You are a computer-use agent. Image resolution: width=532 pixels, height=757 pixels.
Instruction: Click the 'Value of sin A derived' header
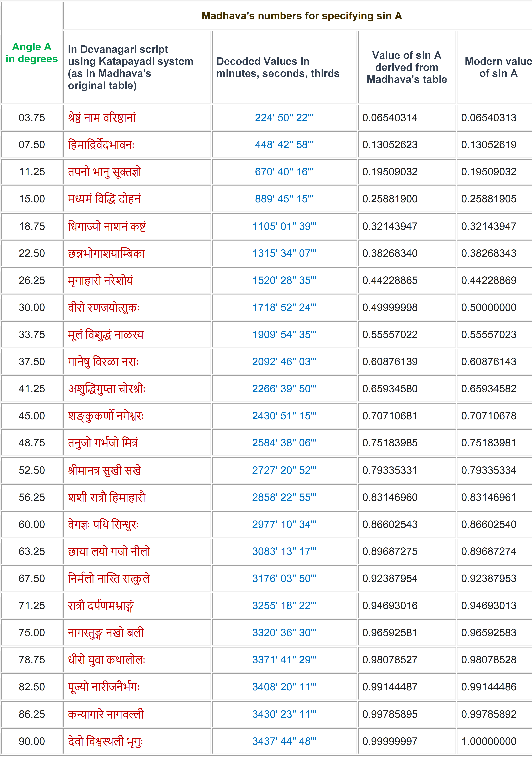point(407,67)
